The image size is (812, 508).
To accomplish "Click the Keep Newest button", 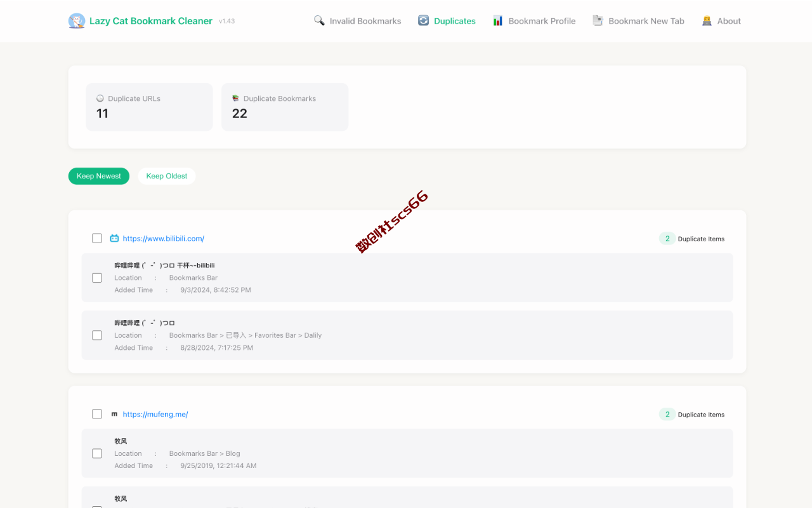I will [x=99, y=176].
